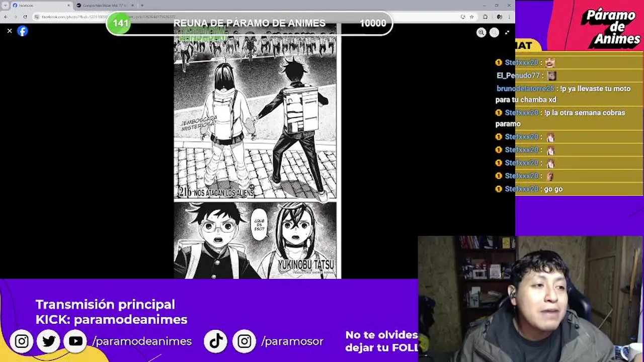The width and height of the screenshot is (644, 362).
Task: Click the TikTok icon in the overlay
Action: (x=216, y=341)
